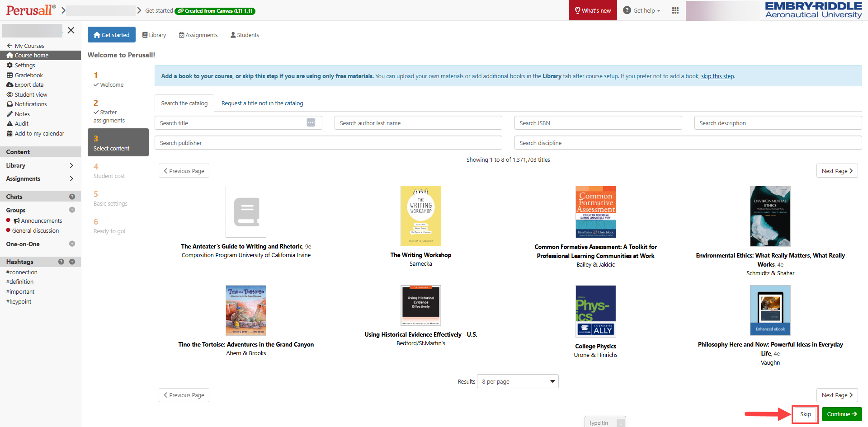
Task: Click the Search publisher field
Action: coord(328,143)
